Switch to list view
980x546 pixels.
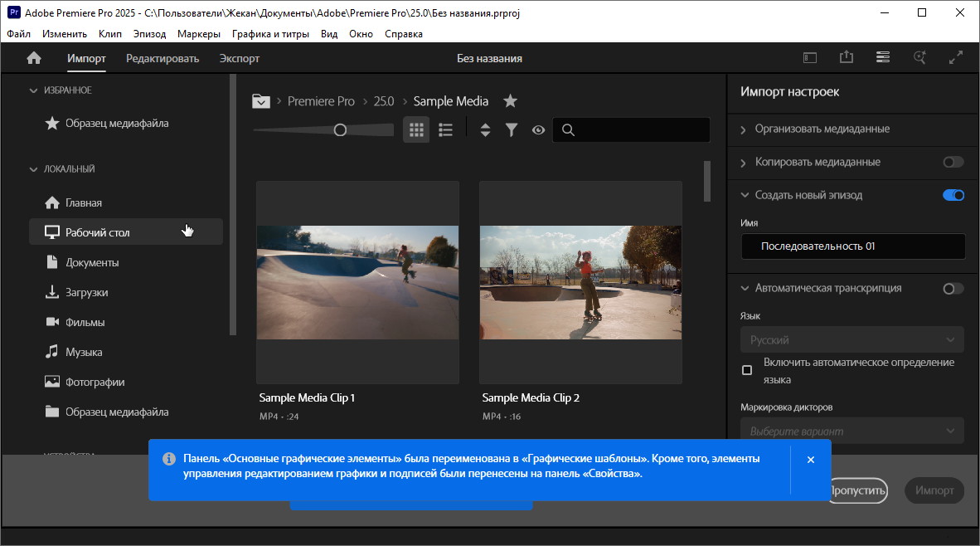pos(445,130)
